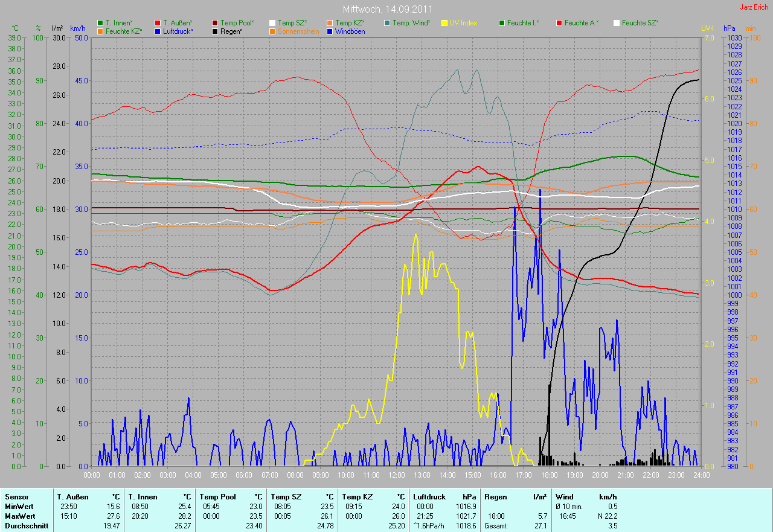
Task: Click the 'UV-I' axis unit label
Action: tap(707, 28)
